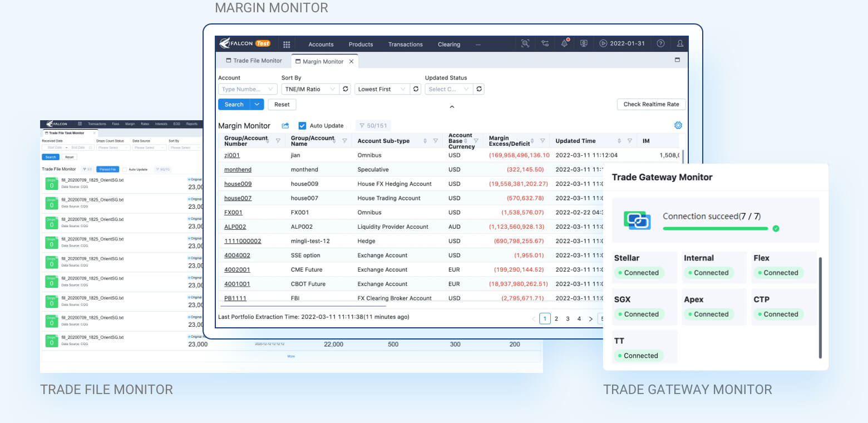
Task: Click the user profile icon
Action: 680,43
